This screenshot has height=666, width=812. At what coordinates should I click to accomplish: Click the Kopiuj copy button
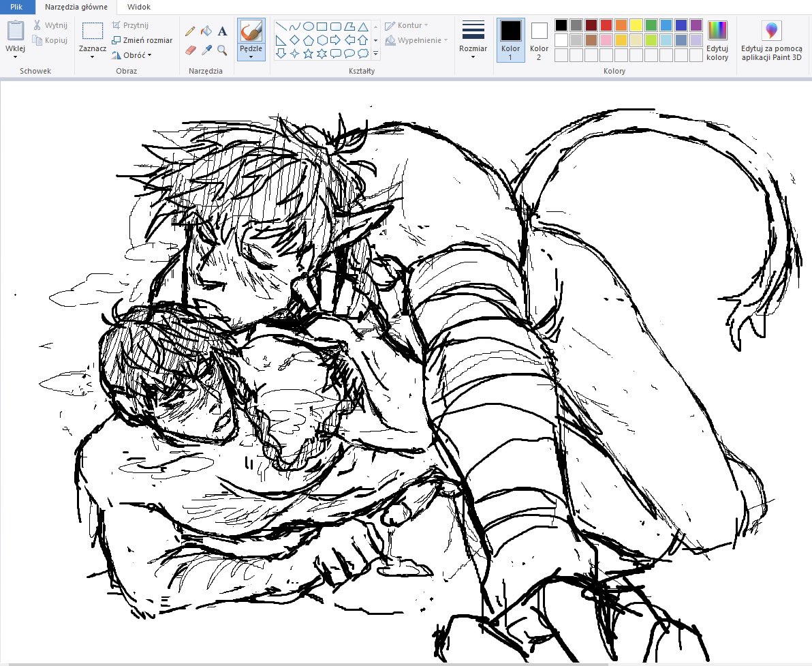coord(50,40)
